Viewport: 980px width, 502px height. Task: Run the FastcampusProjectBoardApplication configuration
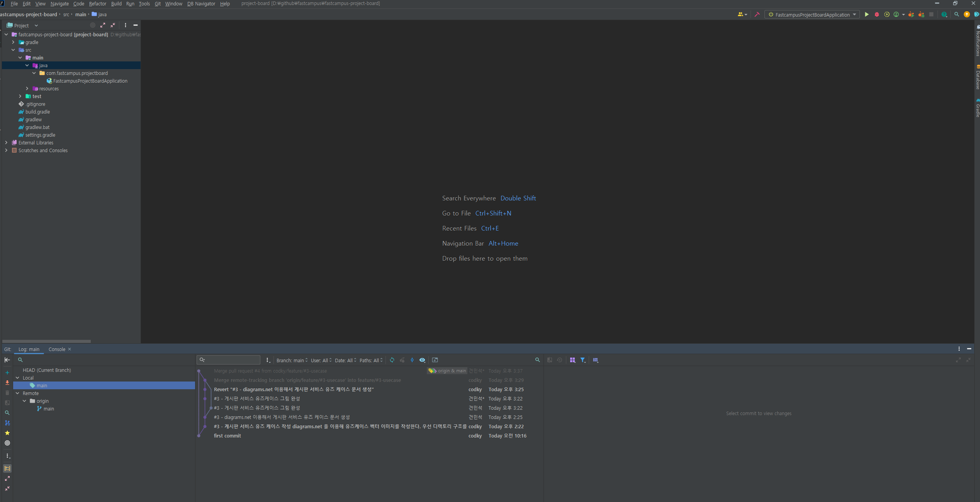(866, 15)
